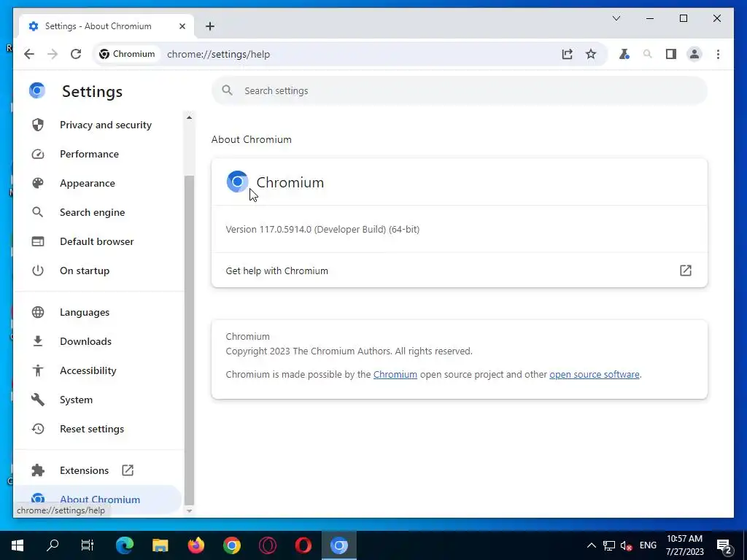Click the external link icon for Get help

click(686, 271)
